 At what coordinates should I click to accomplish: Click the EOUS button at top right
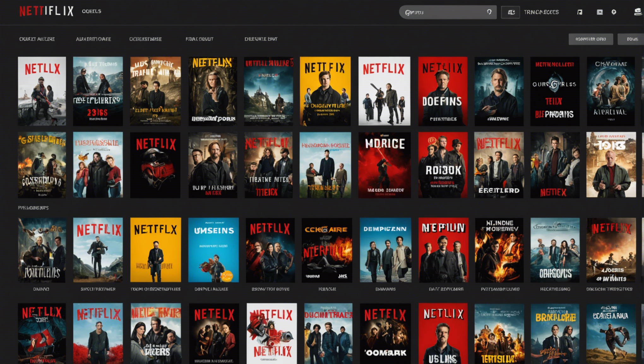pos(631,39)
